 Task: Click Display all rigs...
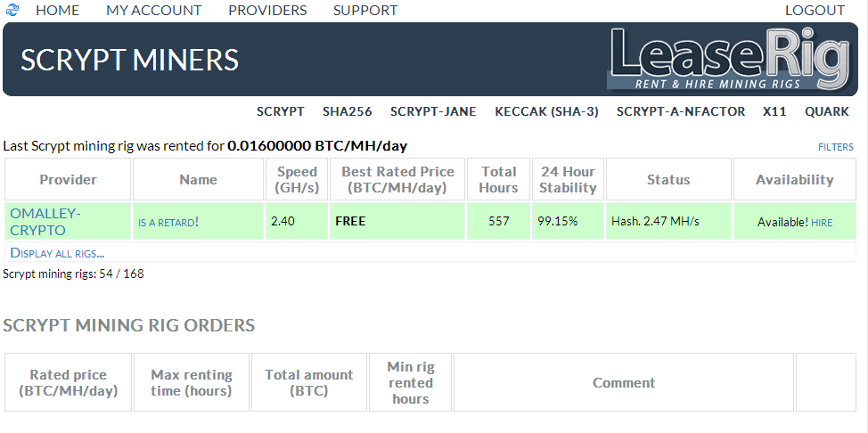(x=58, y=253)
